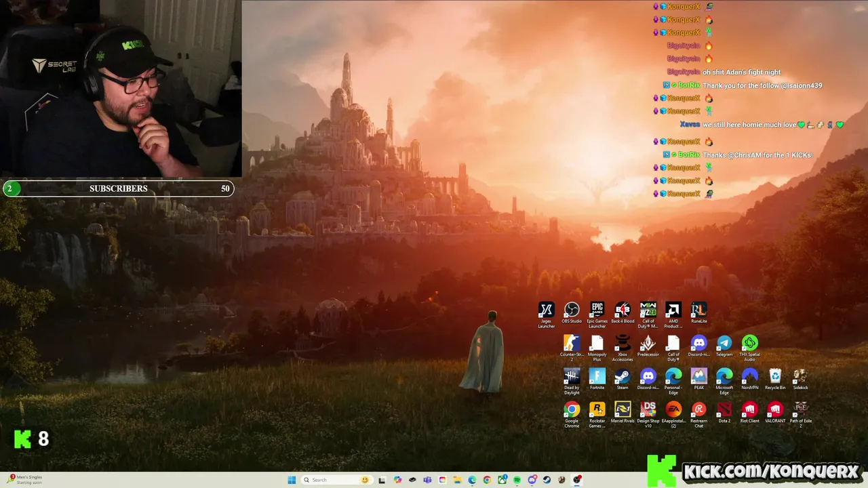Viewport: 868px width, 488px height.
Task: Open File Explorer from the taskbar
Action: [457, 480]
